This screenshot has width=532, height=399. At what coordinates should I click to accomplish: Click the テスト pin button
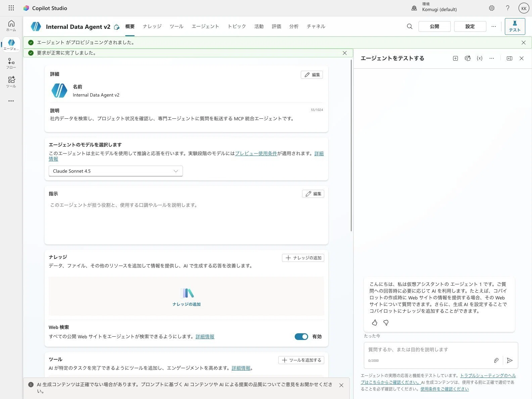tap(515, 26)
